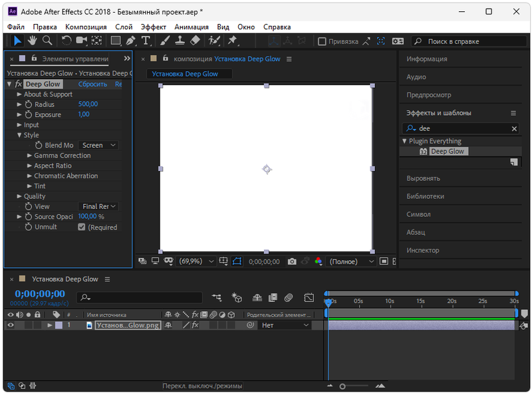The width and height of the screenshot is (532, 393).
Task: Open the Файл menu
Action: pyautogui.click(x=15, y=27)
